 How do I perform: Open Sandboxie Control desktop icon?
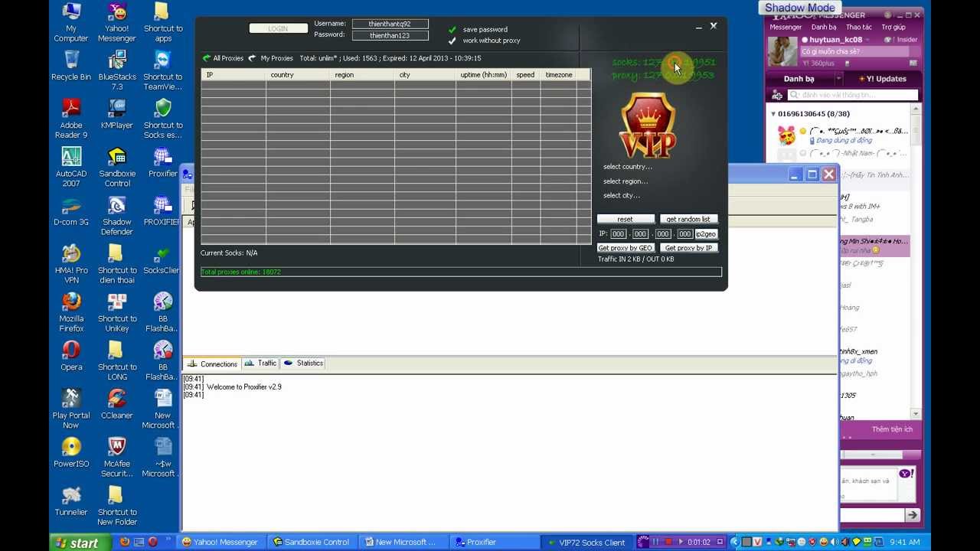tap(117, 167)
